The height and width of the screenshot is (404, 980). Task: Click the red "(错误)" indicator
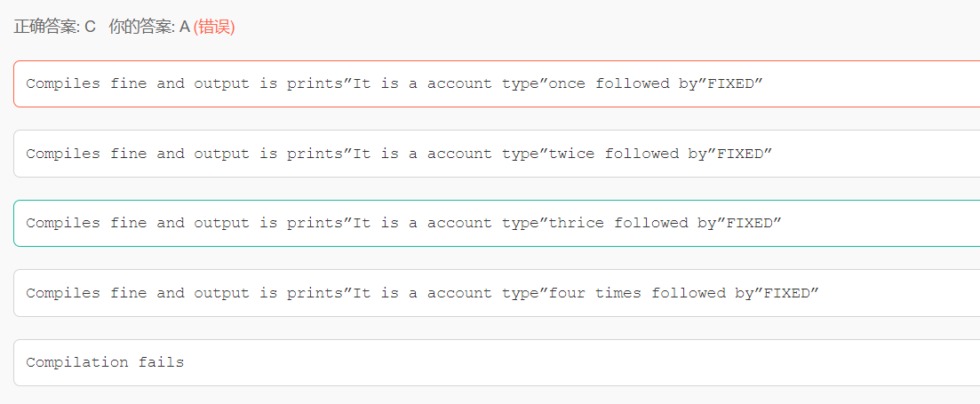click(x=214, y=27)
